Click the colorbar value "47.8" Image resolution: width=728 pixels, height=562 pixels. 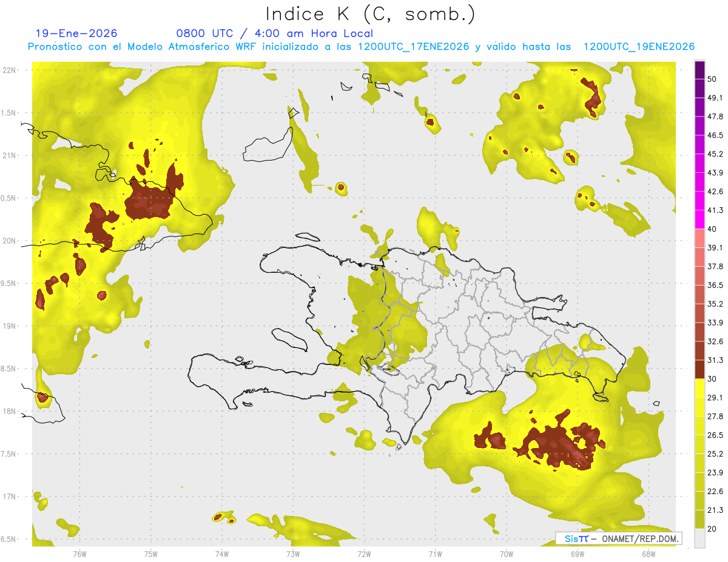(716, 116)
